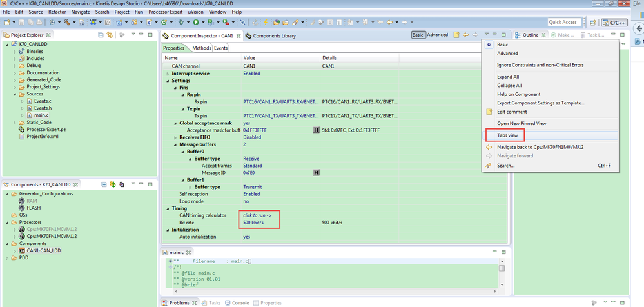Viewport: 644px width, 307px height.
Task: Switch to Advanced view mode button
Action: [438, 35]
